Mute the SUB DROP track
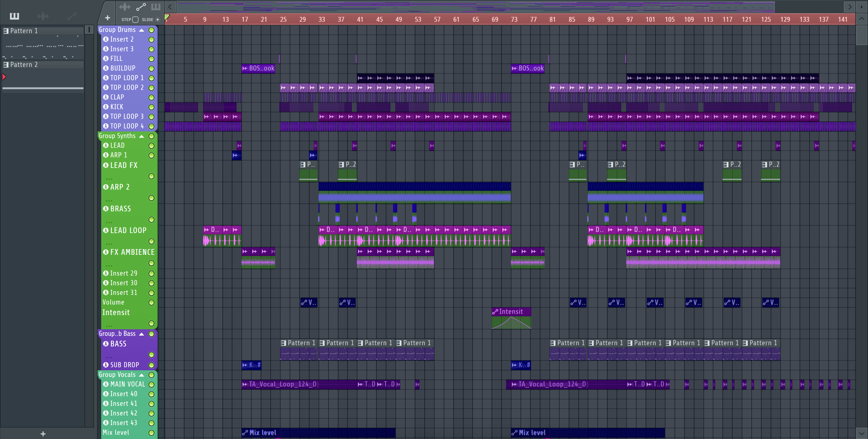Screen dimensions: 868x439 pos(152,365)
